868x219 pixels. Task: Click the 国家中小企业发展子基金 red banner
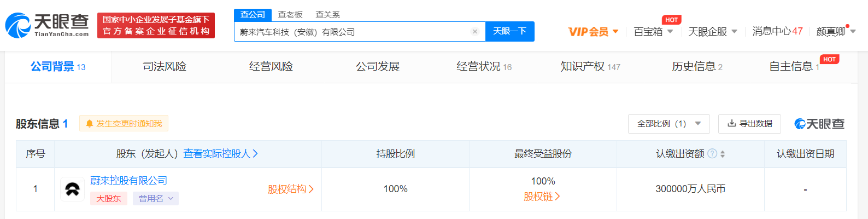coord(156,25)
